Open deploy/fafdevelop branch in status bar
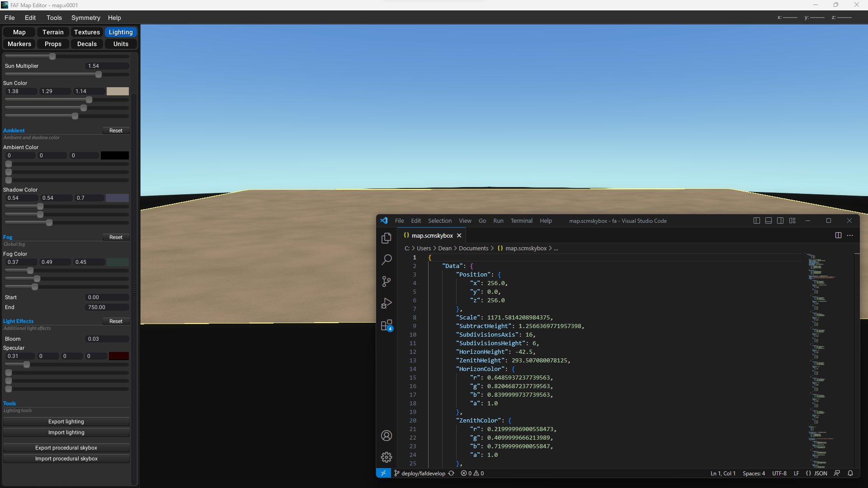 (x=420, y=473)
